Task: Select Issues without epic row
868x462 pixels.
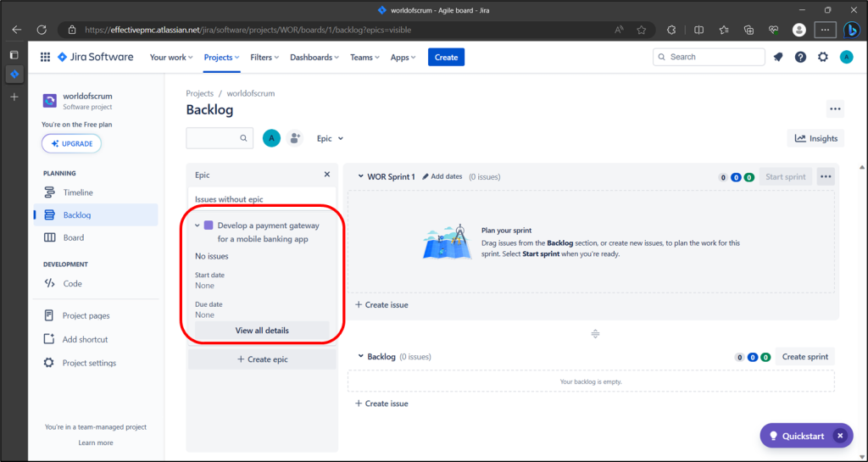Action: coord(262,199)
